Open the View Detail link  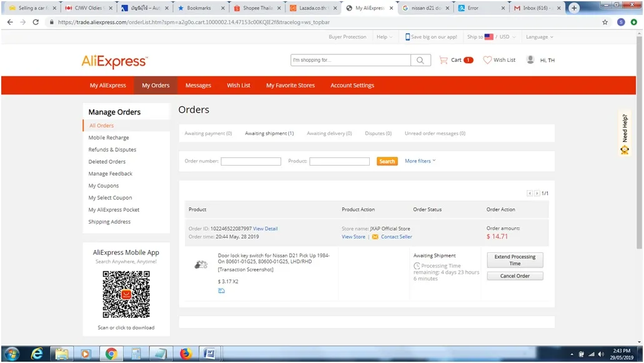(265, 229)
